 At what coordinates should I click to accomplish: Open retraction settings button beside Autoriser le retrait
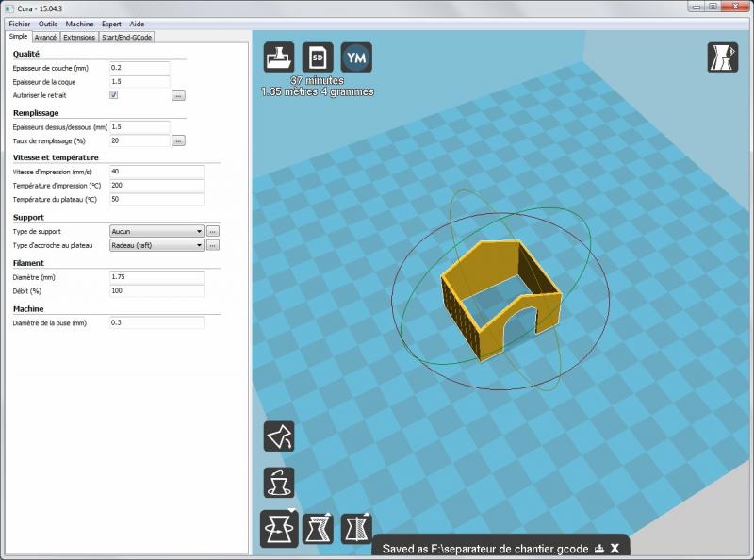178,95
